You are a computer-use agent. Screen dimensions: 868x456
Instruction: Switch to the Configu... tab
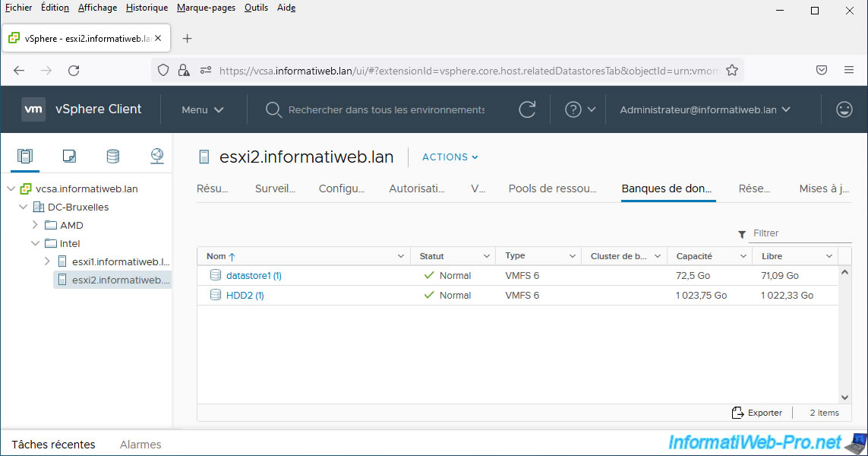click(x=342, y=188)
